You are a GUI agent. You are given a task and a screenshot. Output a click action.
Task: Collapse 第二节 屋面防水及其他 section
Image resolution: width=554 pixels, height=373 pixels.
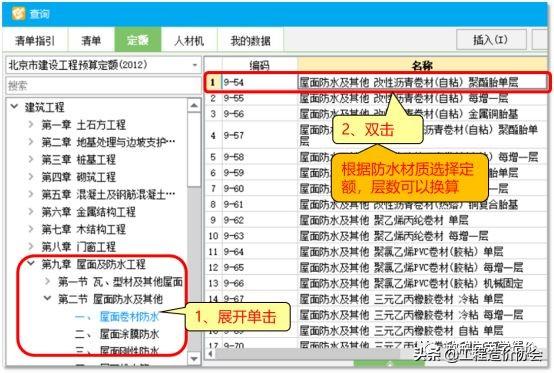(47, 298)
